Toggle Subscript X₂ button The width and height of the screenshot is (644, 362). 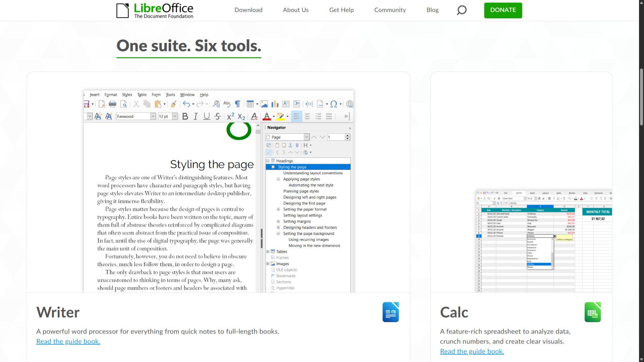[x=241, y=116]
